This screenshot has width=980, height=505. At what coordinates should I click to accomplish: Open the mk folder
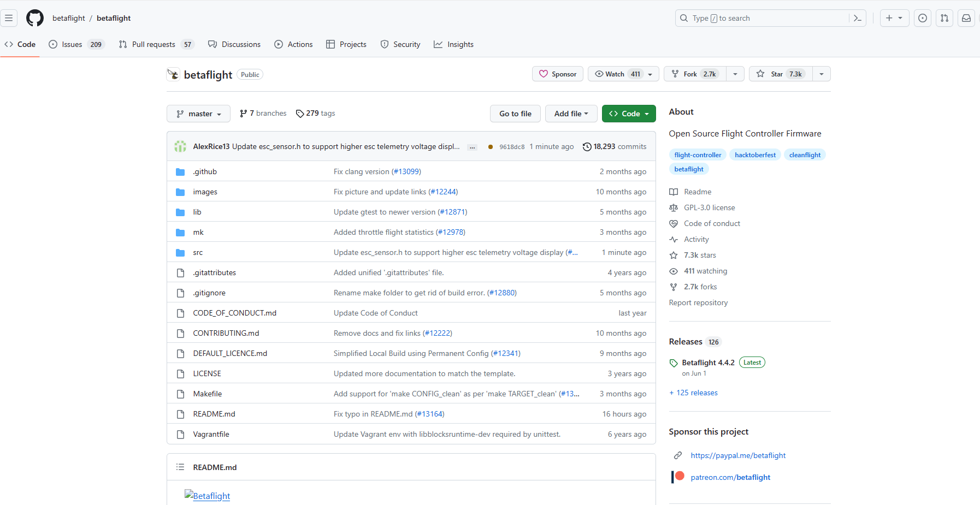pos(198,232)
